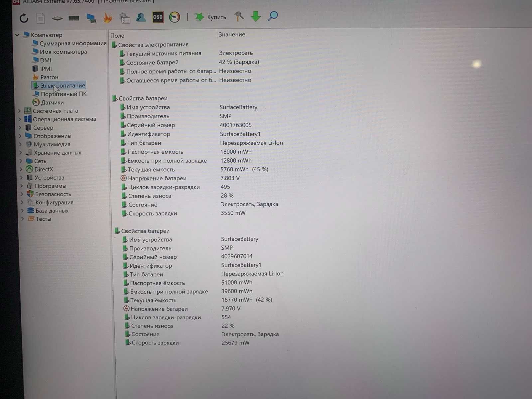Open the report wizard toolbar icon
Image resolution: width=532 pixels, height=399 pixels.
point(125,18)
